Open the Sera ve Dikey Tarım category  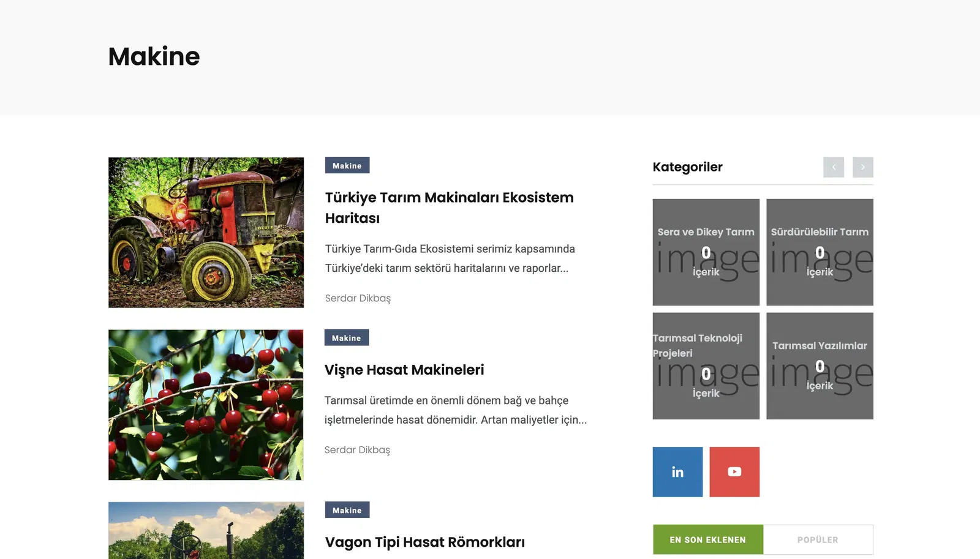[706, 252]
